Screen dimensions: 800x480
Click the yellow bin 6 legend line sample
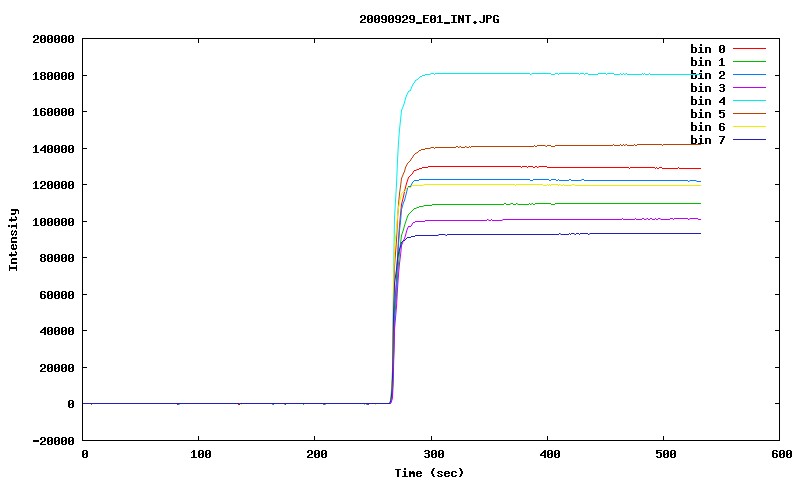pos(749,127)
